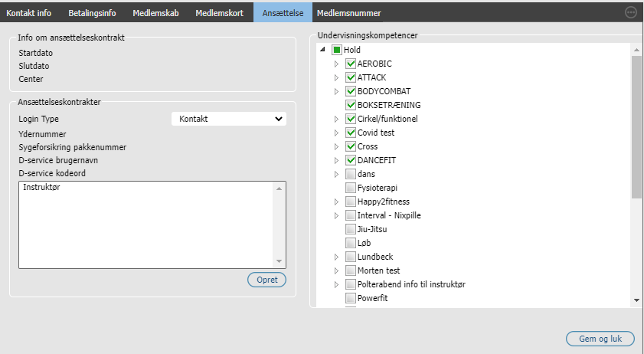The image size is (644, 354).
Task: Expand the AEROBIC tree node
Action: (x=336, y=64)
